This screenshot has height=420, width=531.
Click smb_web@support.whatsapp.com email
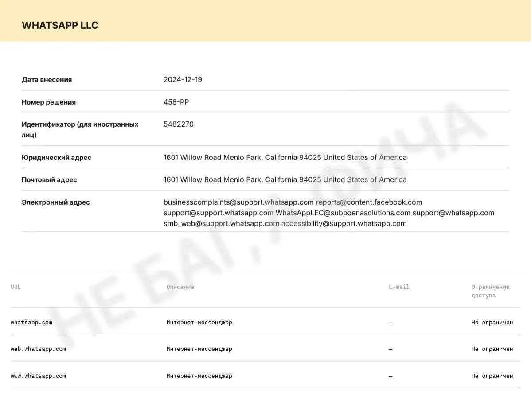tap(222, 223)
